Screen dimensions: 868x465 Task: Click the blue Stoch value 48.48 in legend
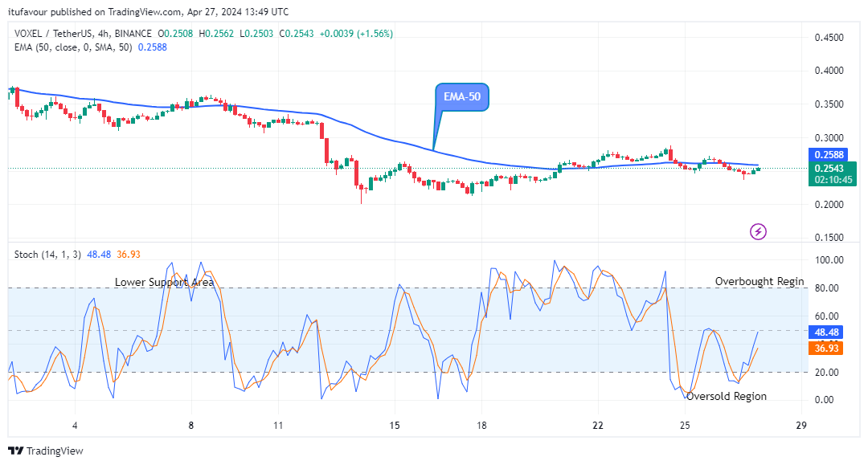99,255
